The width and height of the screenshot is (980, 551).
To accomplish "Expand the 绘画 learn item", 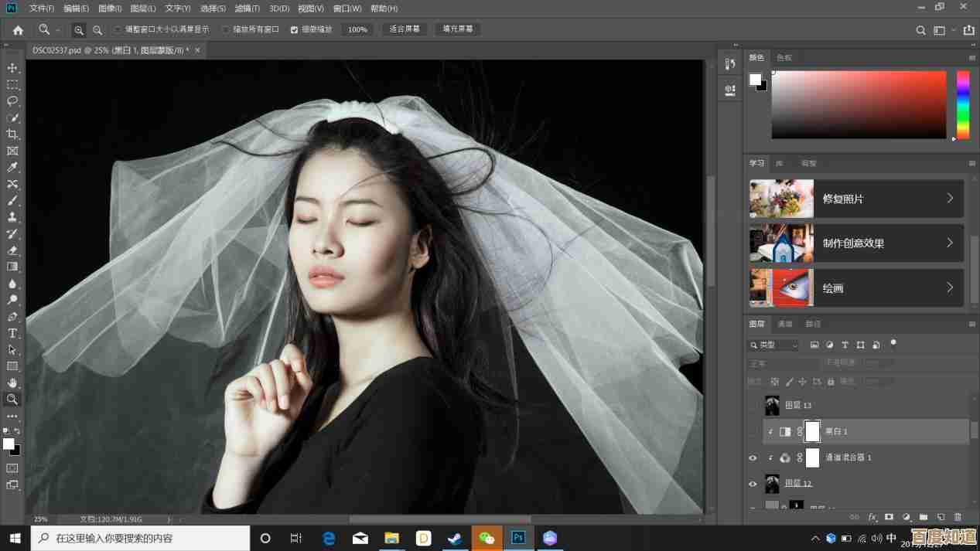I will pos(950,287).
